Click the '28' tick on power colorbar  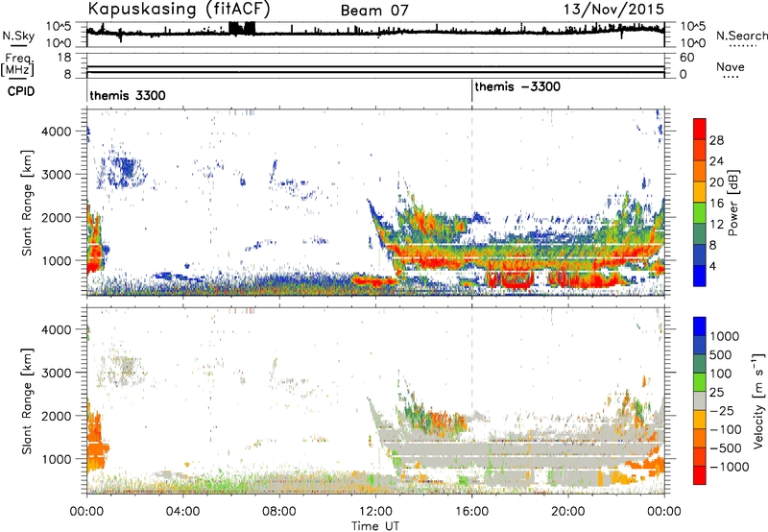(716, 140)
